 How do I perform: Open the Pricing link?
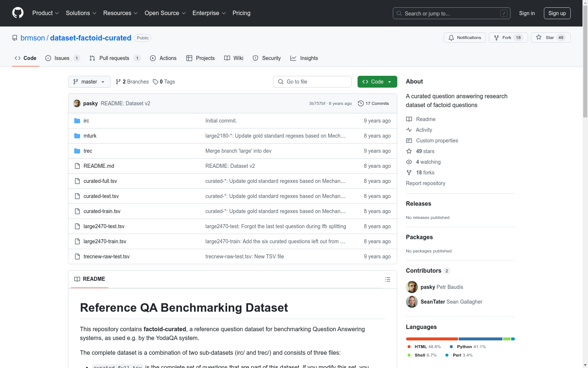(x=241, y=13)
